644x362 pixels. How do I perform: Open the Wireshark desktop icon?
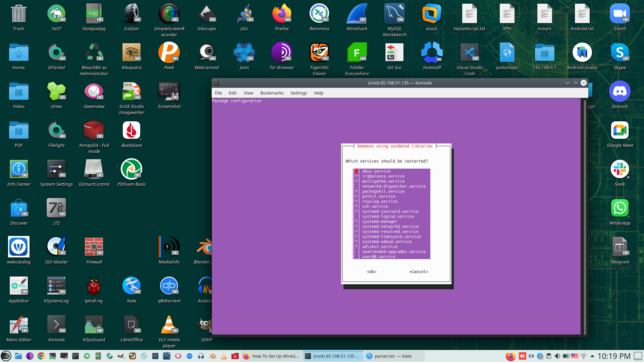click(357, 14)
